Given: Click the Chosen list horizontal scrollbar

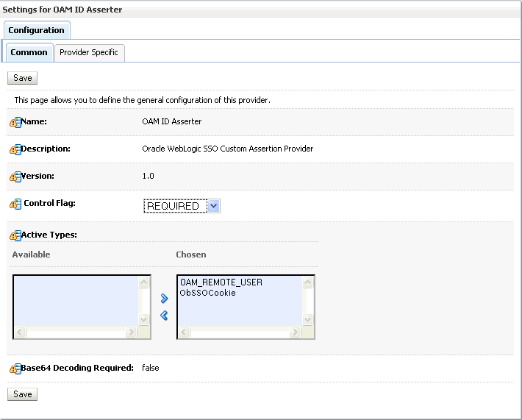Looking at the screenshot, I should tap(240, 332).
